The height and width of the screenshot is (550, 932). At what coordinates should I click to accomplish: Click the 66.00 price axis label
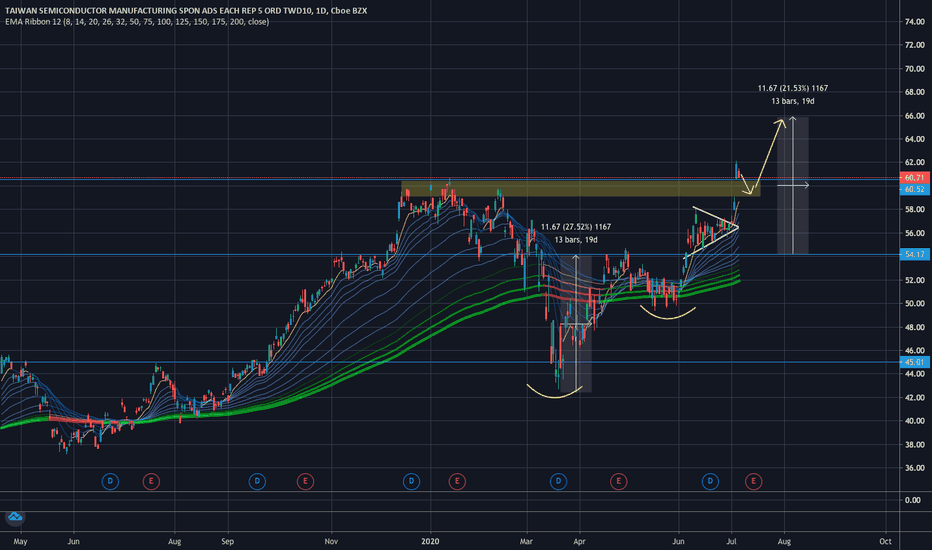coord(914,115)
